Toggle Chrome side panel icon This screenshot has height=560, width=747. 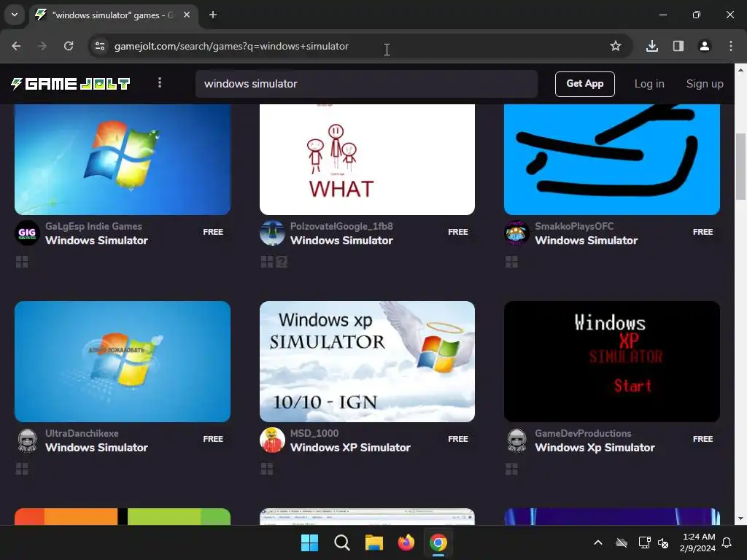click(678, 46)
